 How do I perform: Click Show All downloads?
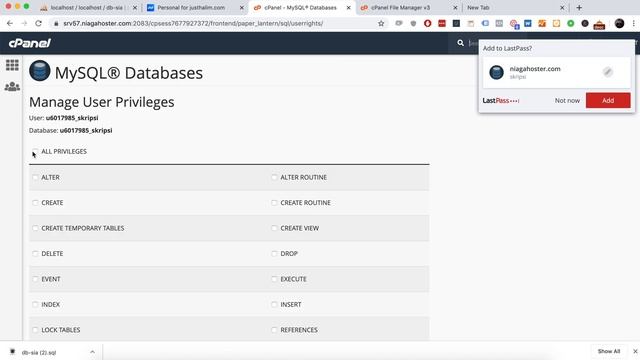[x=609, y=351]
